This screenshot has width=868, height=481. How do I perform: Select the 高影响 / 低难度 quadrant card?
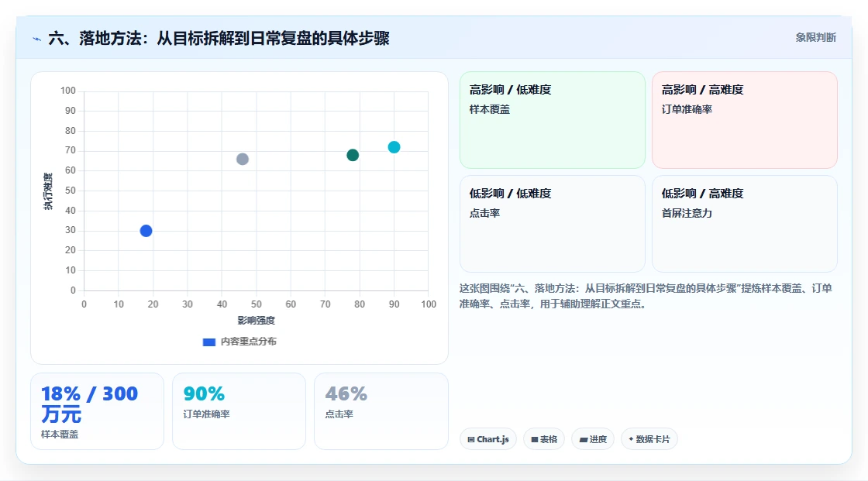tap(553, 120)
